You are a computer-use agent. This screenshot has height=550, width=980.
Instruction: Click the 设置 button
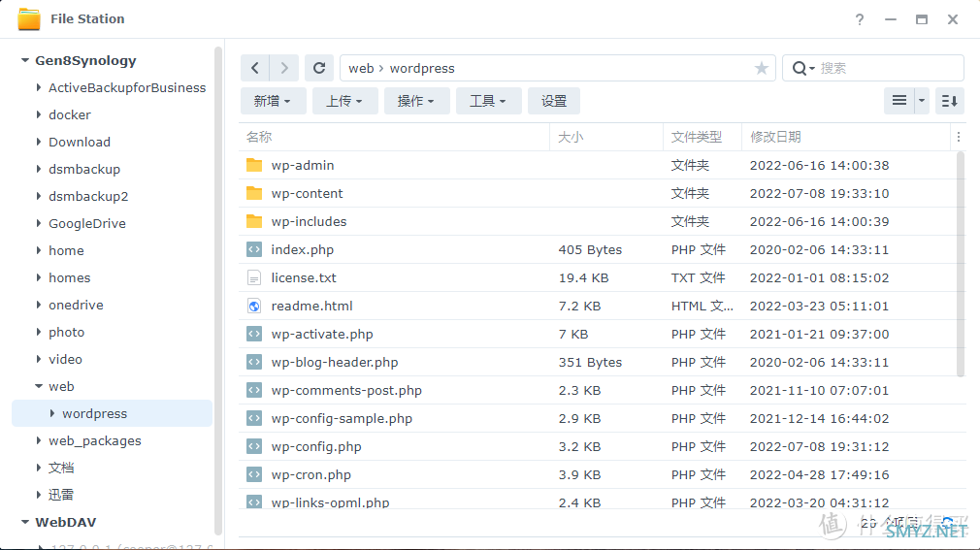coord(554,101)
